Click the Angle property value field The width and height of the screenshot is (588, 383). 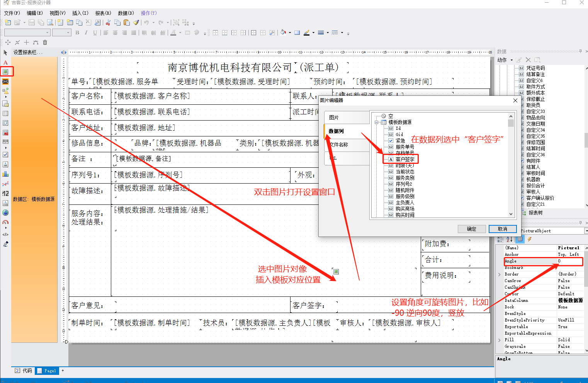coord(569,261)
